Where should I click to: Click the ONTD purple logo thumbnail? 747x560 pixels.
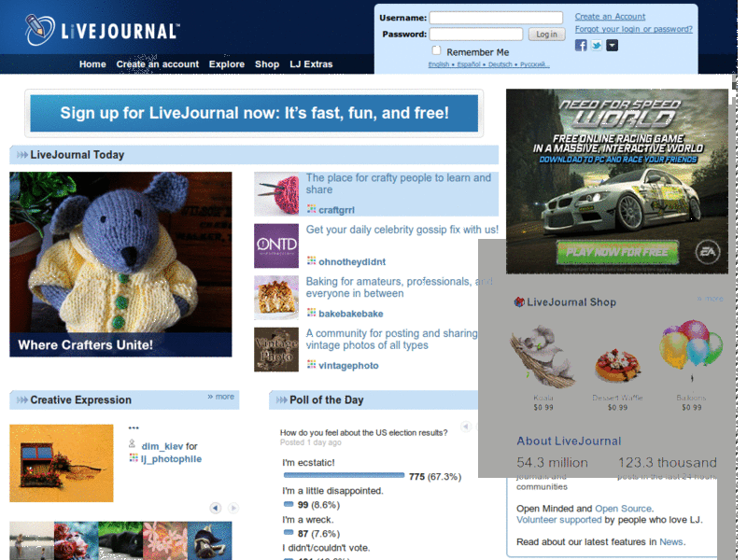click(x=276, y=246)
